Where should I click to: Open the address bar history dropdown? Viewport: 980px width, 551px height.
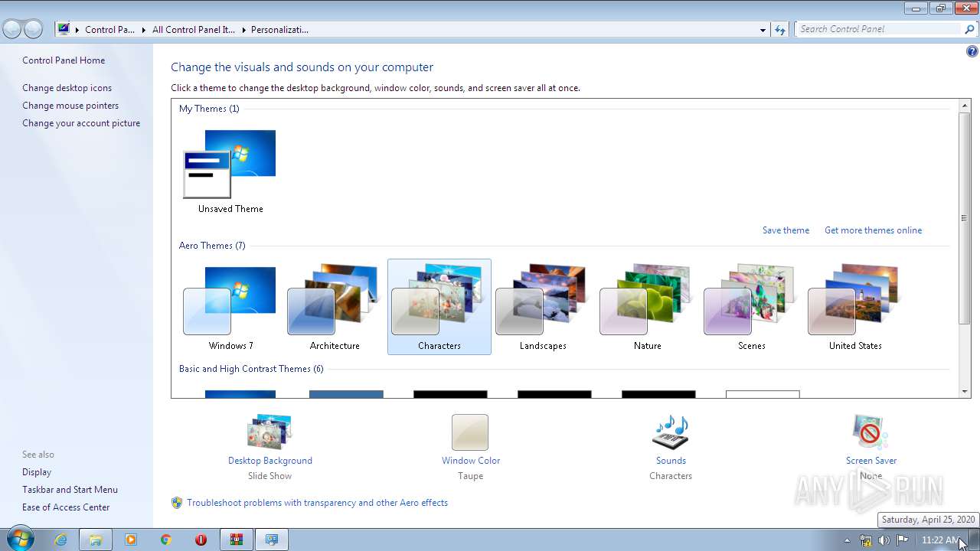pyautogui.click(x=763, y=30)
